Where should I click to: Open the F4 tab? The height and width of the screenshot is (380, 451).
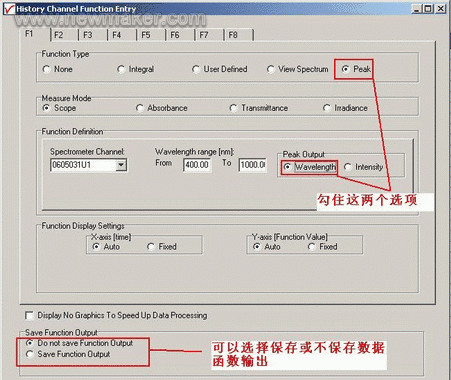point(122,35)
